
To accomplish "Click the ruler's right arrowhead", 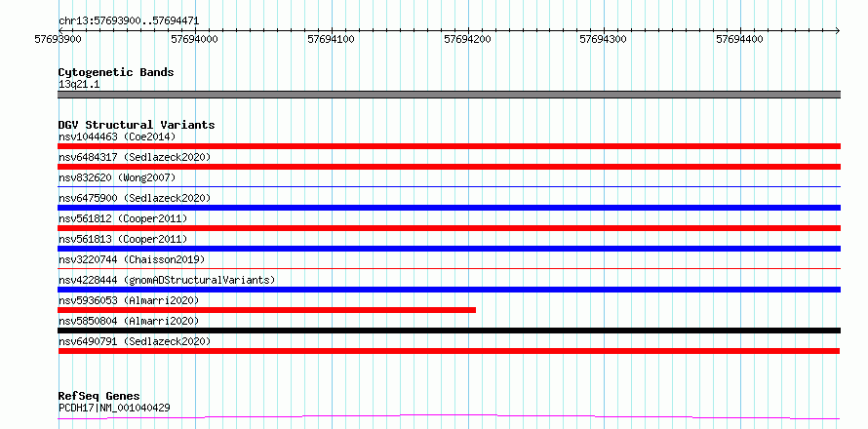I will pyautogui.click(x=838, y=30).
